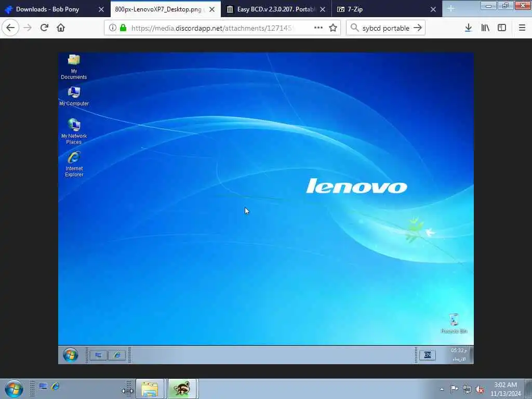Open the page actions three-dot menu
532x399 pixels.
(318, 28)
